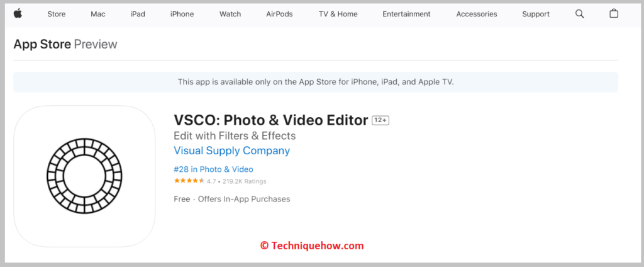Viewport: 644px width, 267px height.
Task: Open the Accessories menu
Action: click(x=477, y=14)
